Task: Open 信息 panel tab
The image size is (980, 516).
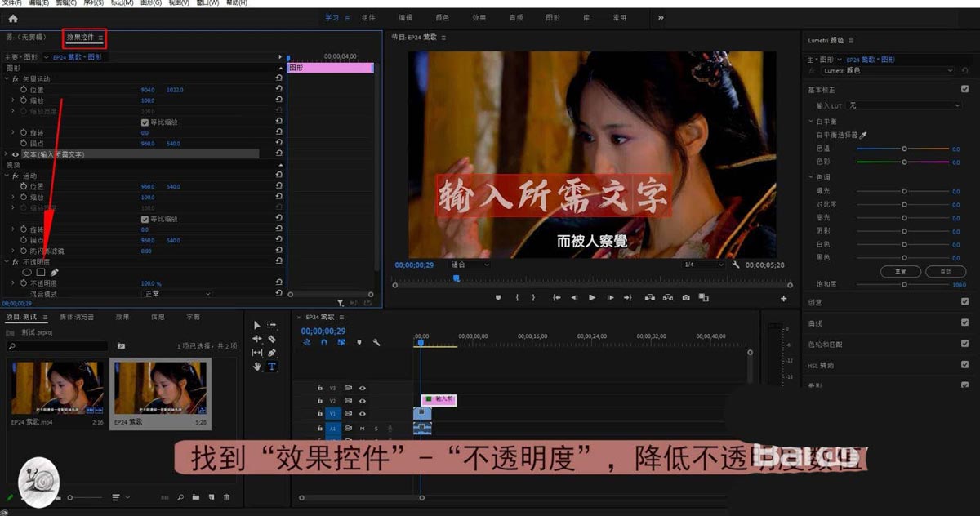Action: point(158,317)
